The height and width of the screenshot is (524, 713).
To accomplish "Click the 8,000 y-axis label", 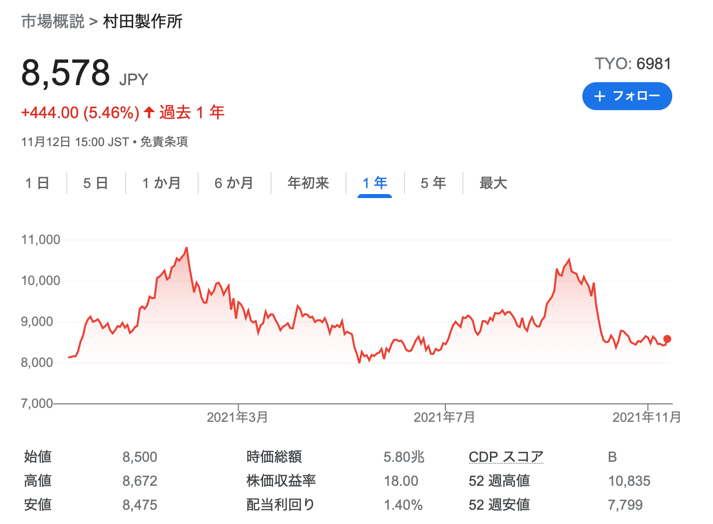I will coord(37,363).
